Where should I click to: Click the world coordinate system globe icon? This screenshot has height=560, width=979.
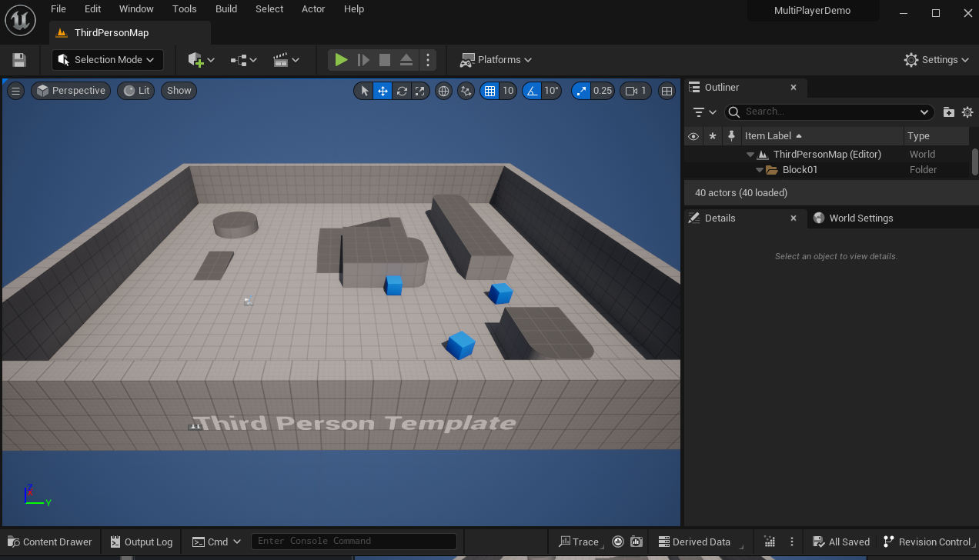(443, 91)
